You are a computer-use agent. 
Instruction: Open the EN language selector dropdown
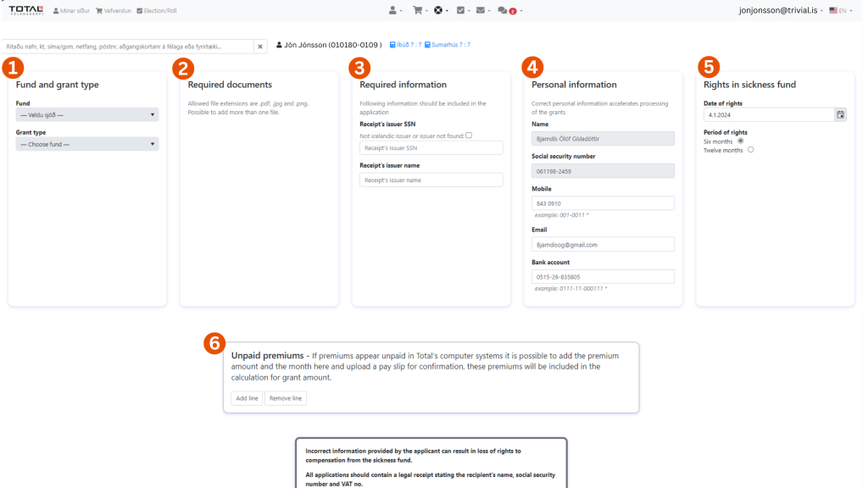pyautogui.click(x=843, y=10)
